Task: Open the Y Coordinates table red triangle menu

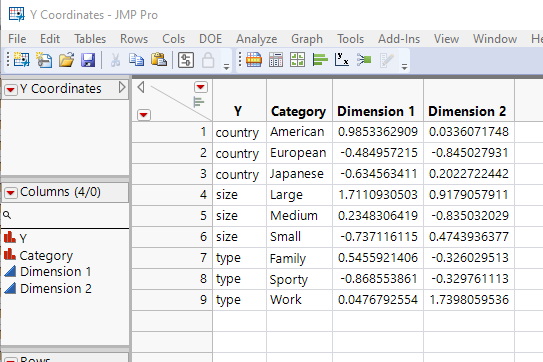Action: (x=10, y=90)
